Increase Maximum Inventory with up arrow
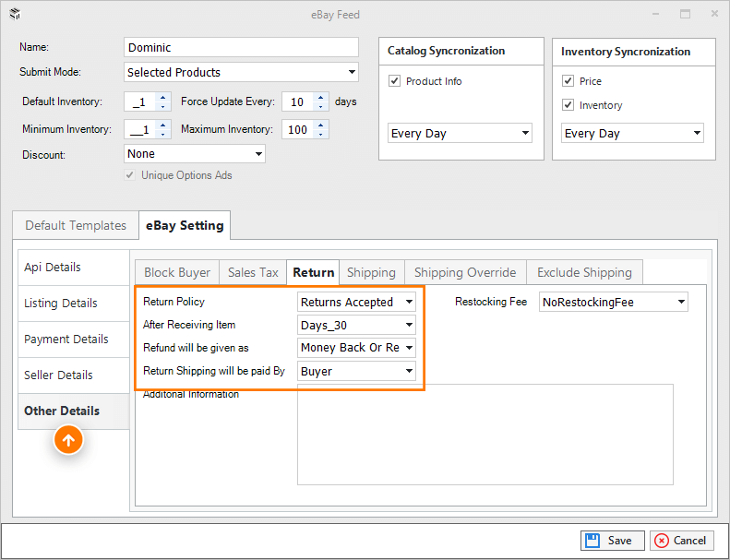This screenshot has height=560, width=730. tap(321, 125)
